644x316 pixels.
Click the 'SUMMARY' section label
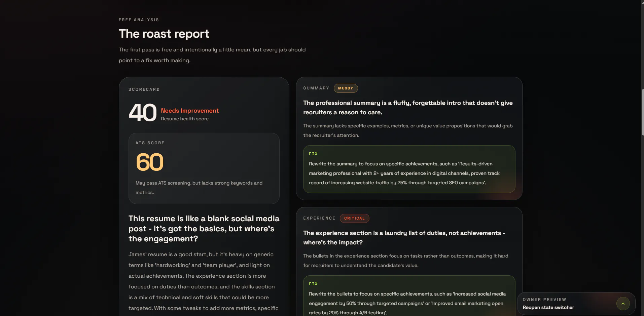coord(316,88)
